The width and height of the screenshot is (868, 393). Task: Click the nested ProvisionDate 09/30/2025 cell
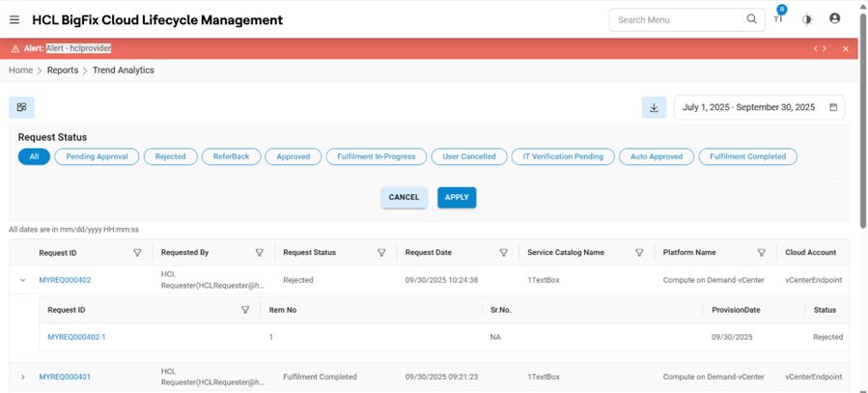point(733,337)
